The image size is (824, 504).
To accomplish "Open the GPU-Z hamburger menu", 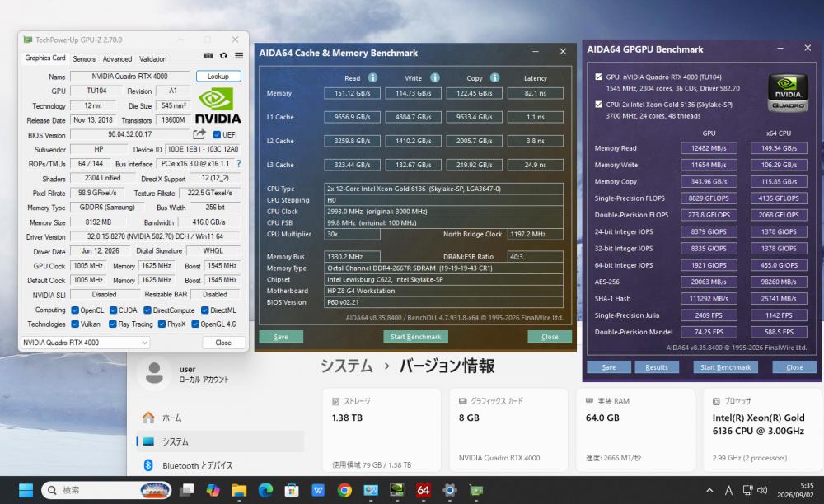I will pyautogui.click(x=239, y=56).
